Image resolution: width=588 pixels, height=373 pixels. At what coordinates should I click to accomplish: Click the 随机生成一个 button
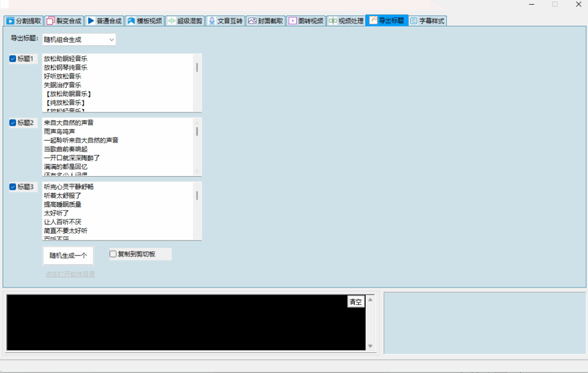(x=68, y=256)
